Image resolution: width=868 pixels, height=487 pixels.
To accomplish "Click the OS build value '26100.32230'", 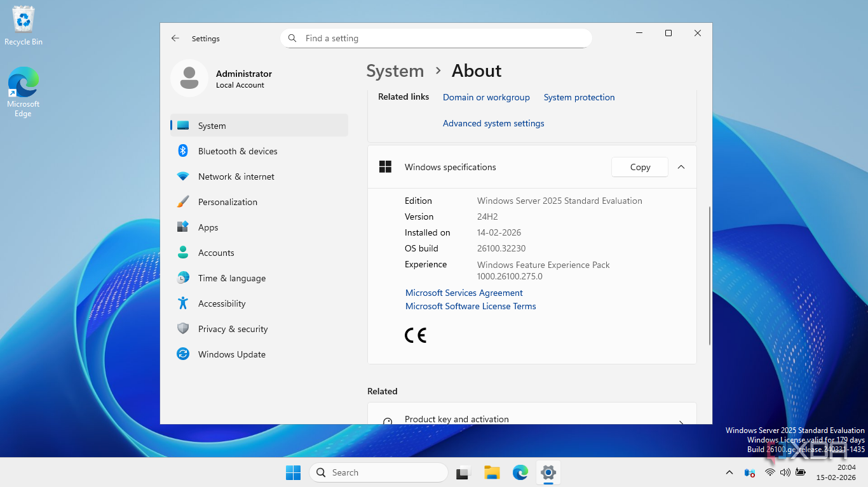I will coord(501,248).
